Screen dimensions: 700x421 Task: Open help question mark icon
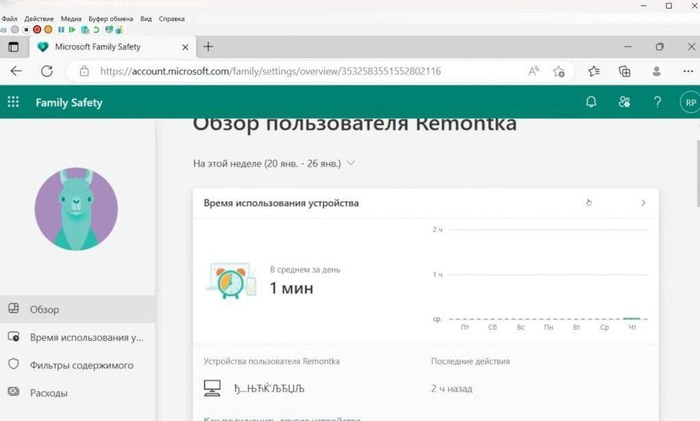pyautogui.click(x=657, y=102)
